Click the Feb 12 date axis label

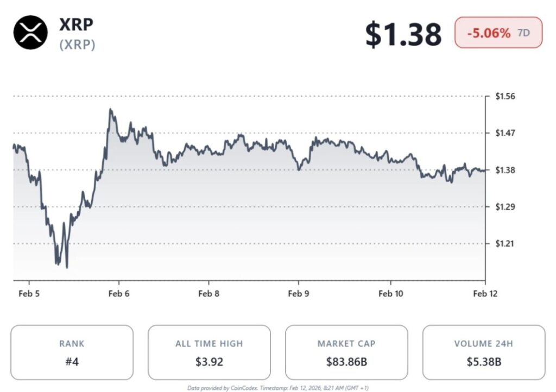pyautogui.click(x=485, y=294)
